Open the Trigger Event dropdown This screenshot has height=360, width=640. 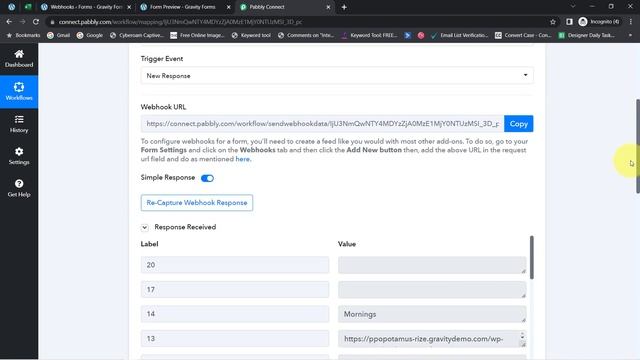337,76
